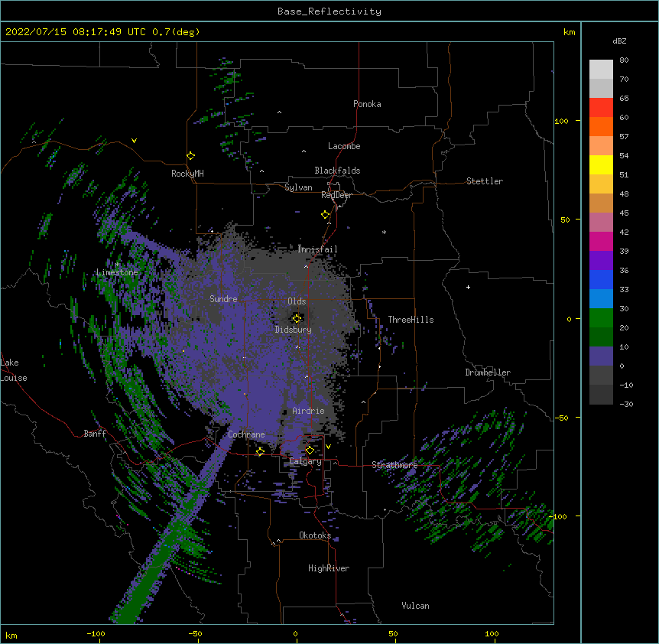Click the RockyMH label
The height and width of the screenshot is (644, 659).
coord(187,174)
